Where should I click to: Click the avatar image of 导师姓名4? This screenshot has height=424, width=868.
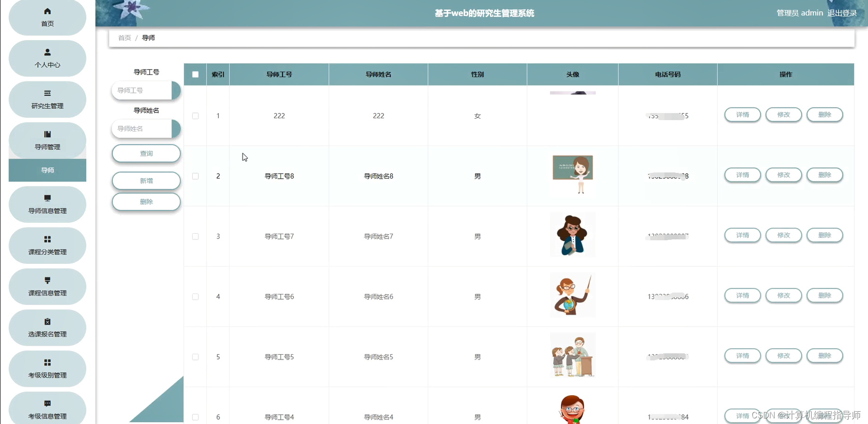pos(573,408)
